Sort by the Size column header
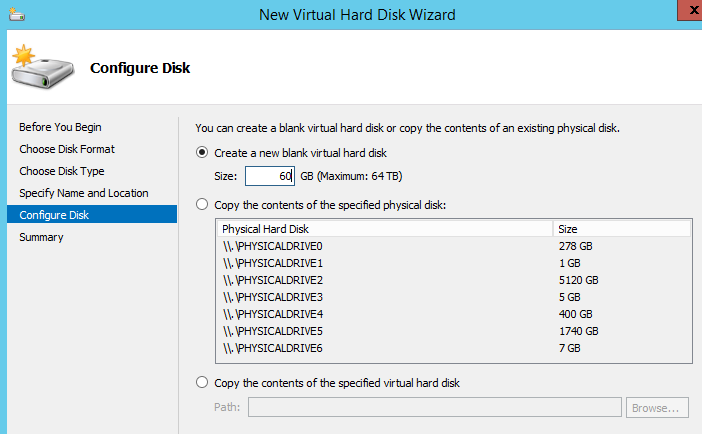 620,229
